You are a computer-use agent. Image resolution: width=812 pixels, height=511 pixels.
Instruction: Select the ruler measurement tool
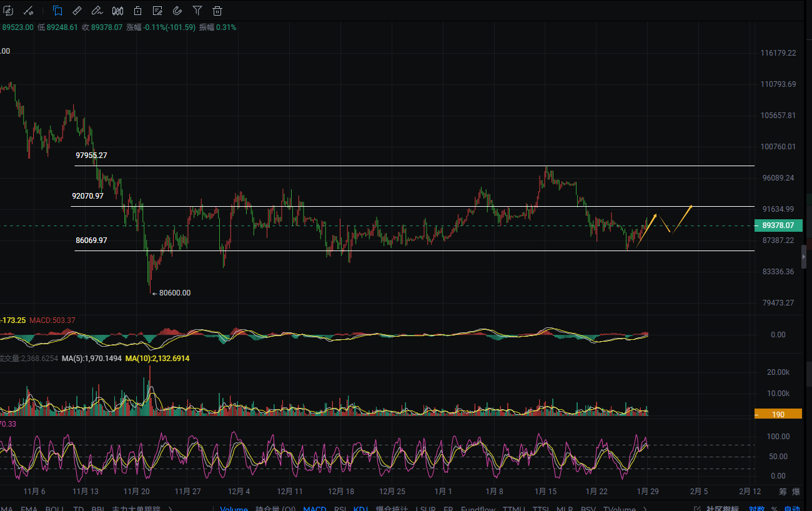pyautogui.click(x=77, y=11)
